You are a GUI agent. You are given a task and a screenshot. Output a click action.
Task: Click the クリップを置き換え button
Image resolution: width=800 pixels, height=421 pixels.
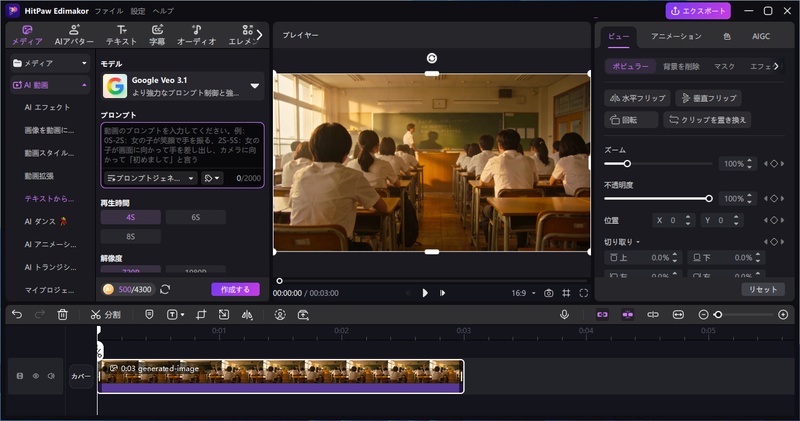click(x=707, y=120)
